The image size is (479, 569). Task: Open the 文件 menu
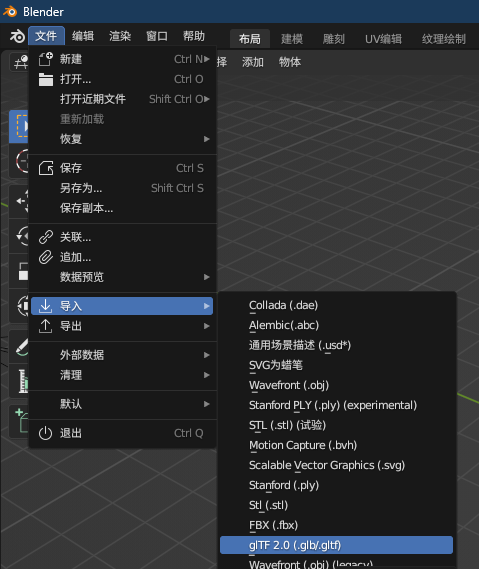(46, 36)
